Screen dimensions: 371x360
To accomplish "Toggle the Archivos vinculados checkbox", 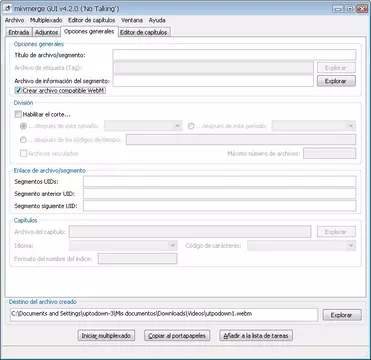I will pyautogui.click(x=23, y=153).
